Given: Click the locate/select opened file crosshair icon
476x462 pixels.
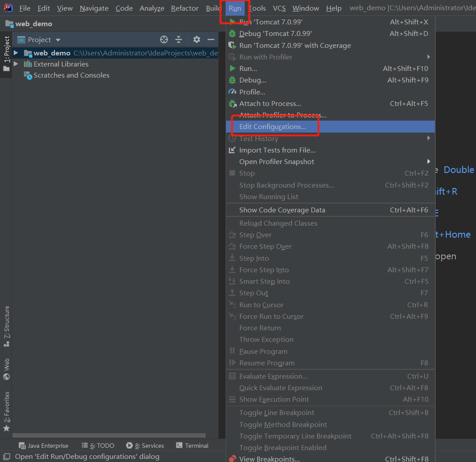Looking at the screenshot, I should point(164,39).
